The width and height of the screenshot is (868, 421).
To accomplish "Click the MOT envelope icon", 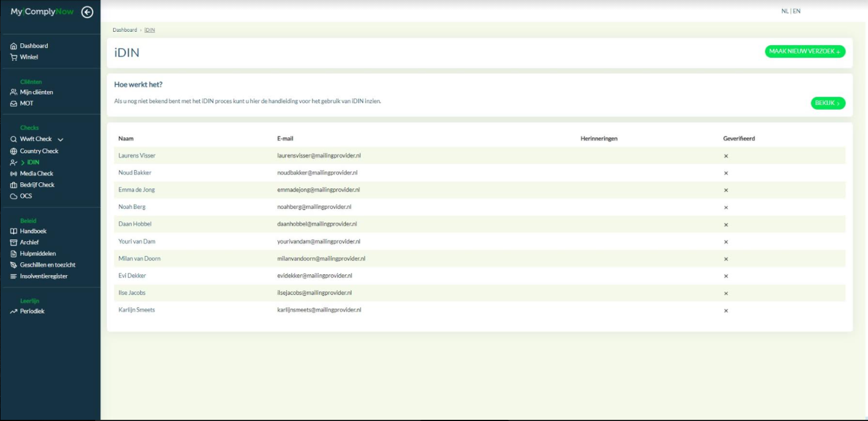I will click(x=14, y=104).
